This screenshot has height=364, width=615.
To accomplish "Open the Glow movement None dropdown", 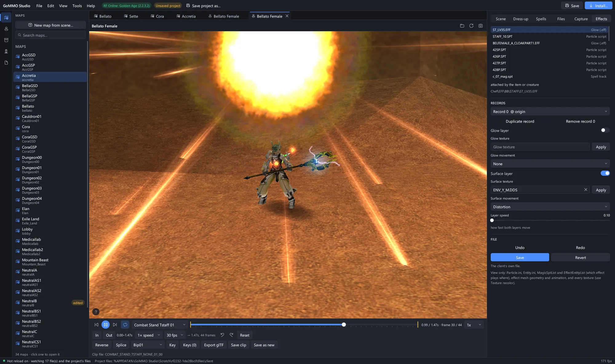I will [550, 164].
